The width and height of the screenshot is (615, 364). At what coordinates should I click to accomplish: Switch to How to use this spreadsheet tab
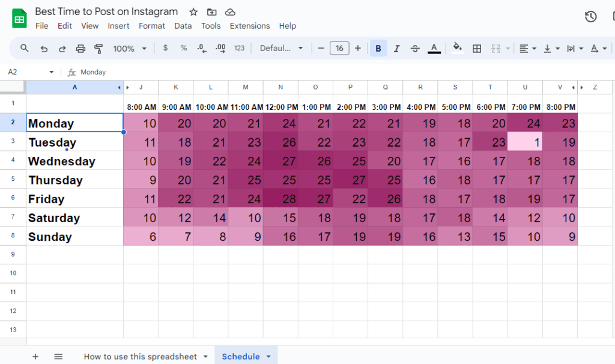pyautogui.click(x=140, y=357)
